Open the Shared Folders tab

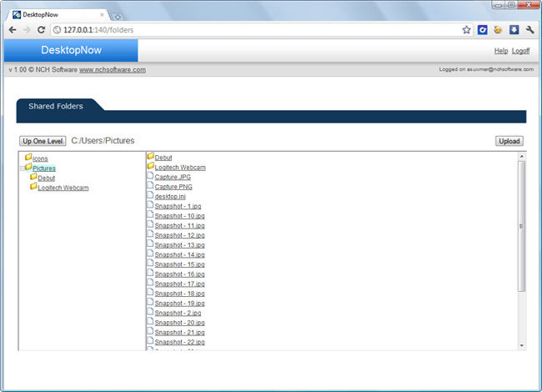point(56,106)
